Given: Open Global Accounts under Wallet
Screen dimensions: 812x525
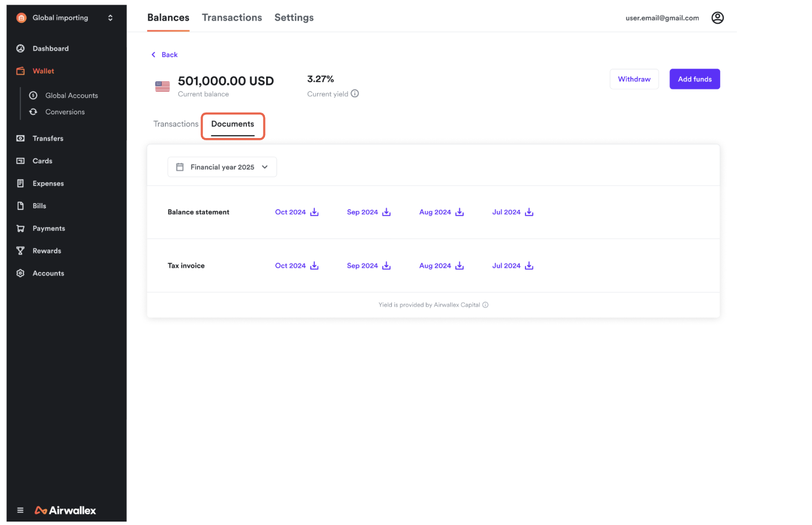Looking at the screenshot, I should 71,96.
